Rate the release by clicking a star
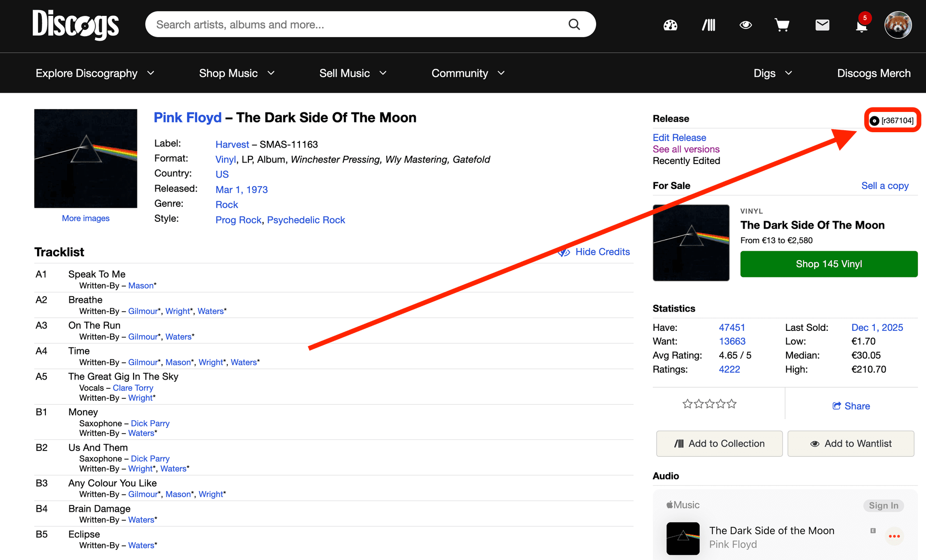 [709, 404]
